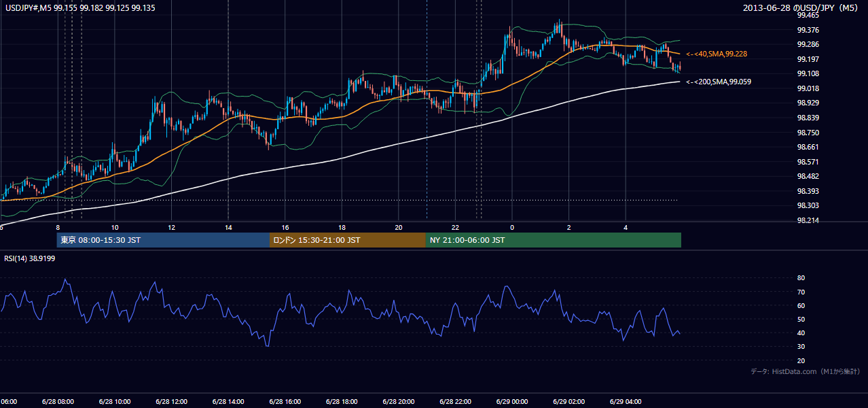Click price axis value 99.197
This screenshot has height=408, width=868.
click(x=808, y=59)
